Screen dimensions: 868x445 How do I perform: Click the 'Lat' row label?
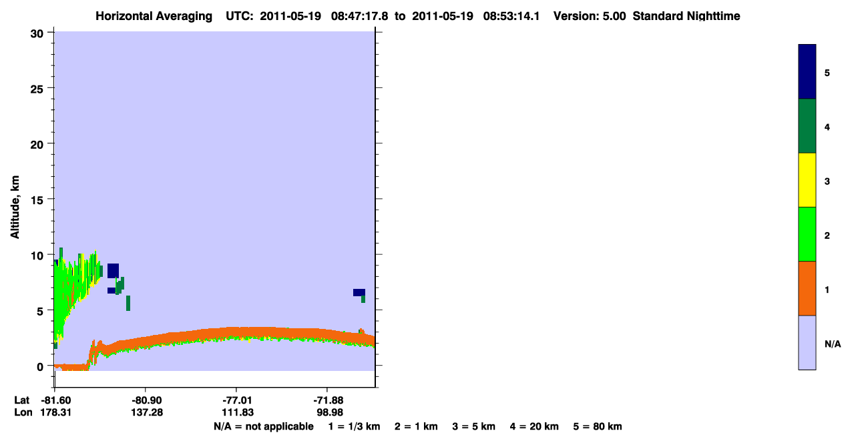pyautogui.click(x=21, y=400)
